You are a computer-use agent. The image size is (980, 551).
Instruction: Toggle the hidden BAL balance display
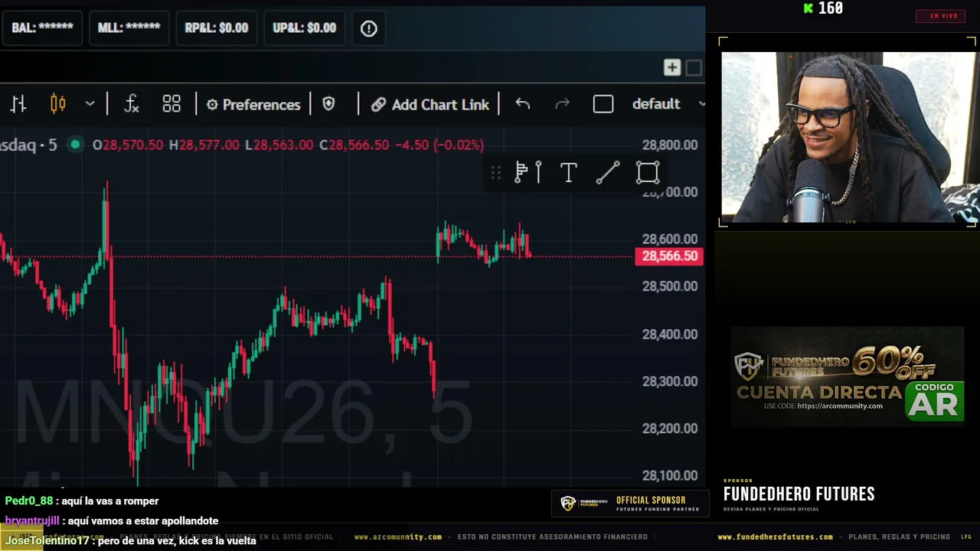[42, 28]
